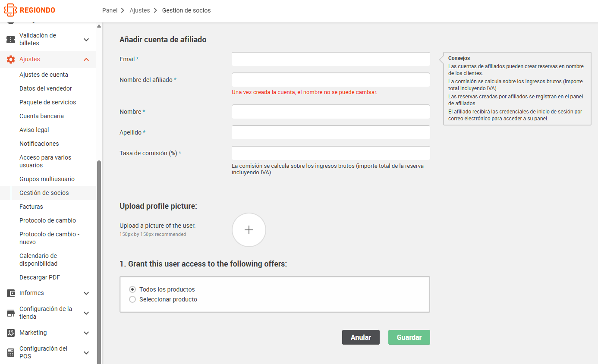Click the Validación de billetes ticket icon
This screenshot has height=364, width=598.
(11, 40)
